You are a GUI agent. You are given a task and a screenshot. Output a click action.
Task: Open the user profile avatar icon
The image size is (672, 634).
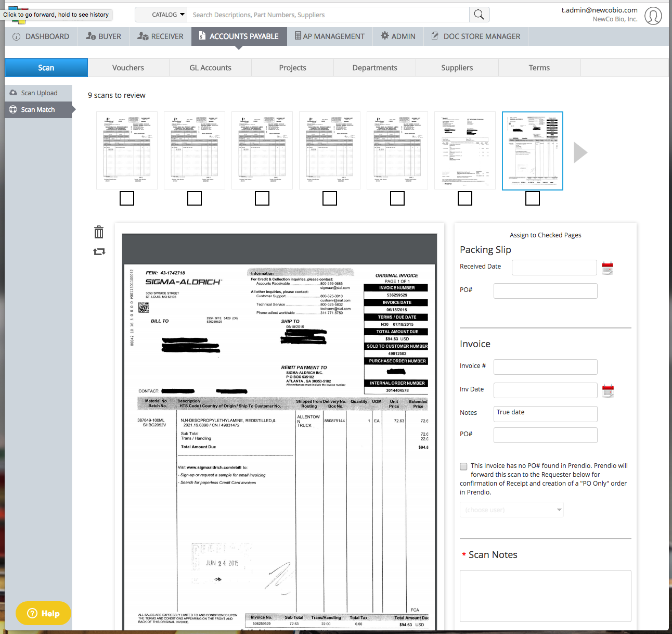[x=653, y=16]
